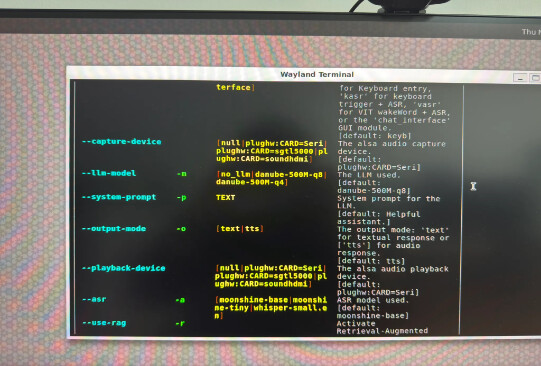Click the [text|tts] choices
The image size is (541, 366).
[x=240, y=228]
